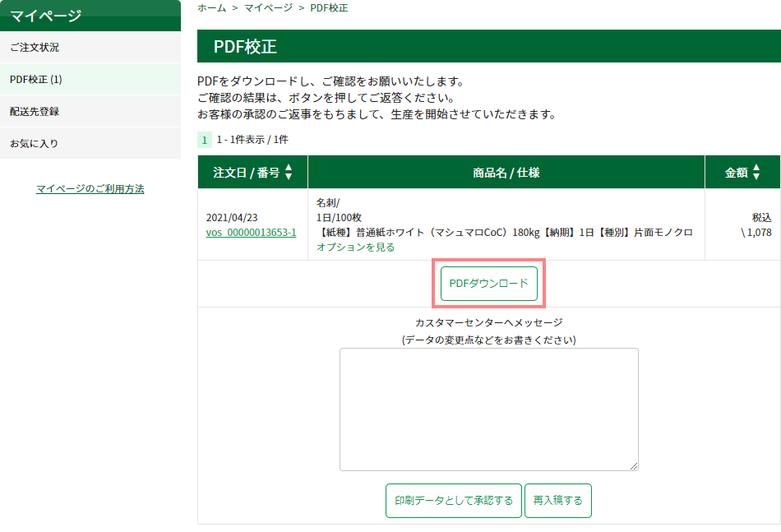Click the sort arrows beside 金額 header
The image size is (781, 532).
(756, 173)
